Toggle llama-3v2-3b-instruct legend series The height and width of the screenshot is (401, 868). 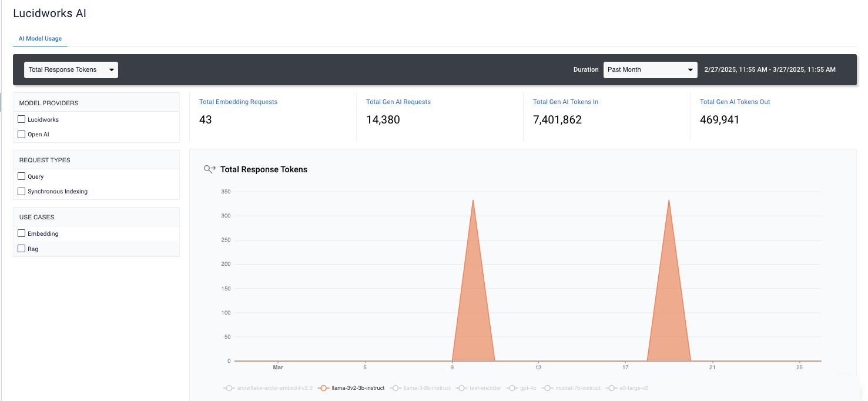[351, 388]
